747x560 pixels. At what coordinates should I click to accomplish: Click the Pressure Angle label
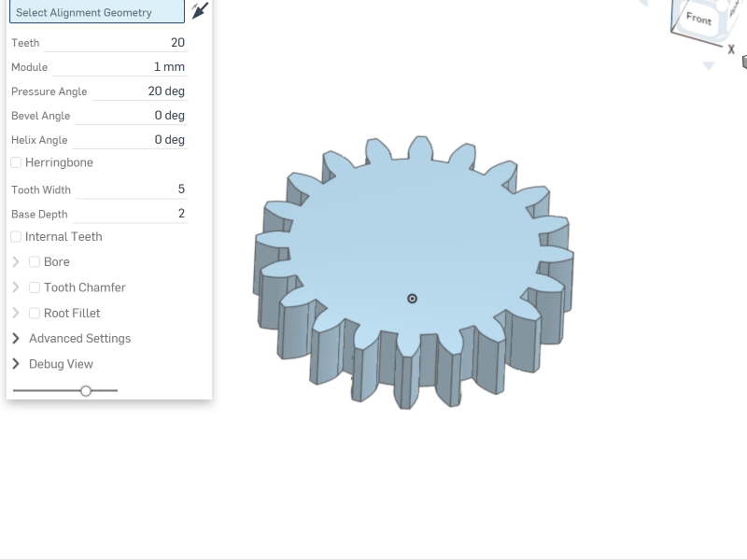tap(49, 91)
